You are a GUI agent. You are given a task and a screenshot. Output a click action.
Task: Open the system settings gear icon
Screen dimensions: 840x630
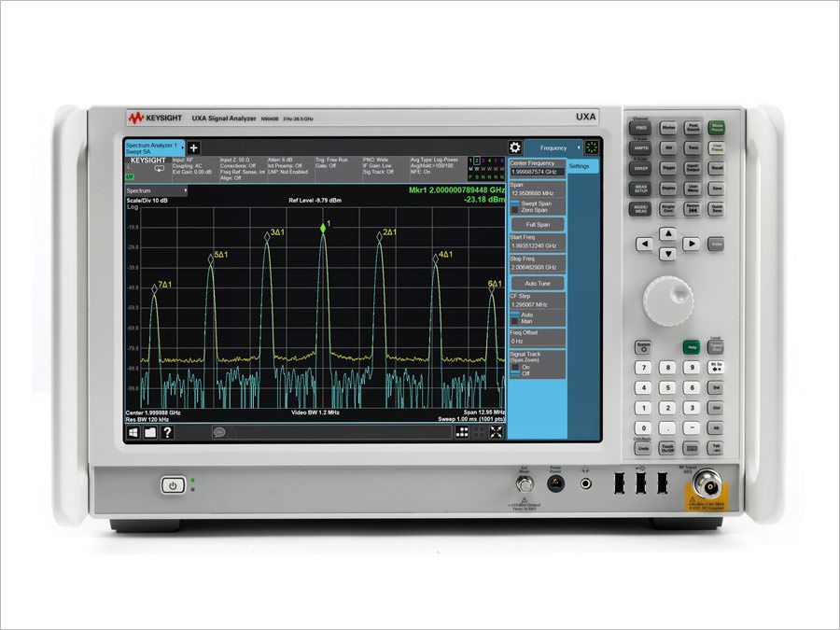(x=515, y=147)
